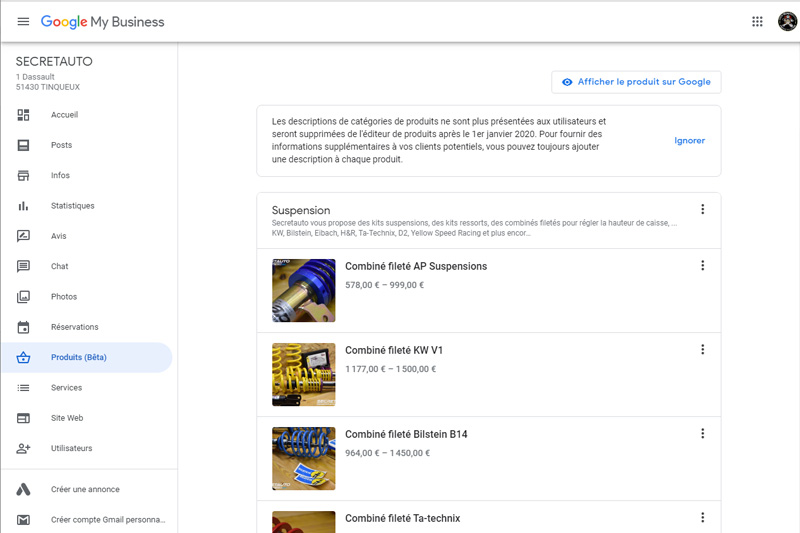Open the Google apps grid
Screen dimensions: 800x533
pyautogui.click(x=757, y=21)
